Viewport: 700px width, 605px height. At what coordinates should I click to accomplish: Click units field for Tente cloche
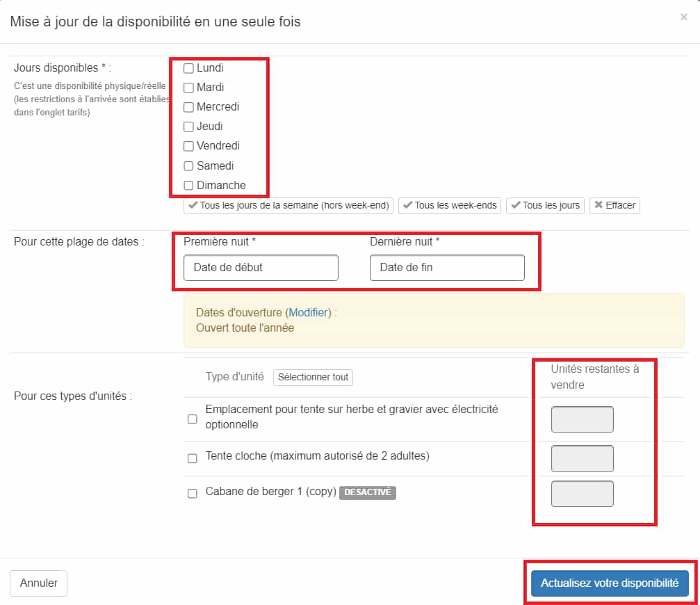pos(582,458)
